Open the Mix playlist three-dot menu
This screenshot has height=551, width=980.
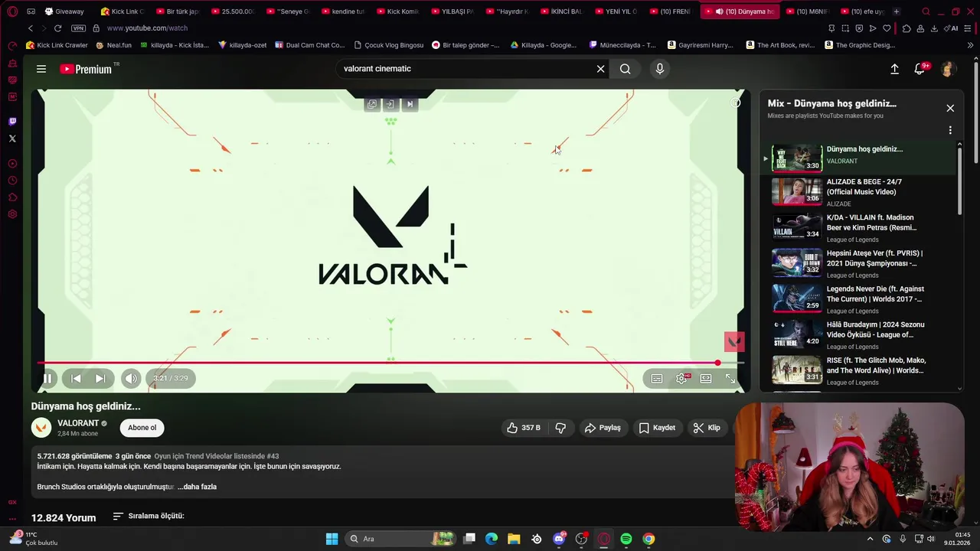[x=950, y=130]
